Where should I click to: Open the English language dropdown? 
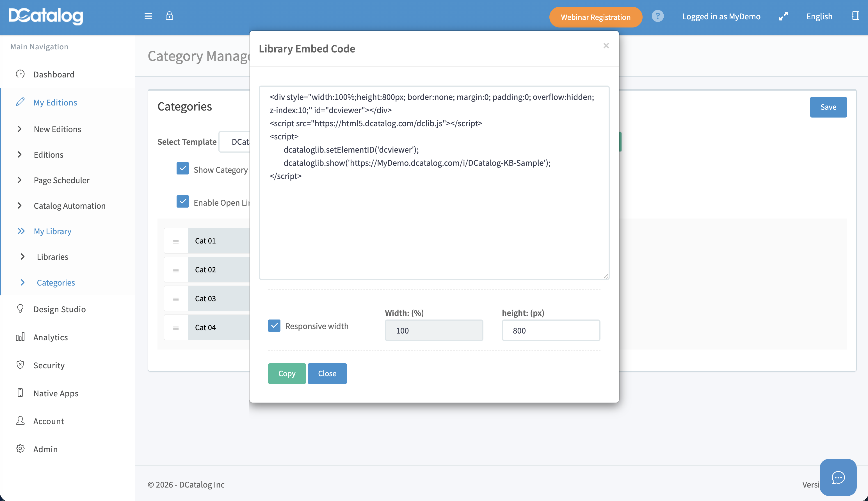tap(819, 17)
